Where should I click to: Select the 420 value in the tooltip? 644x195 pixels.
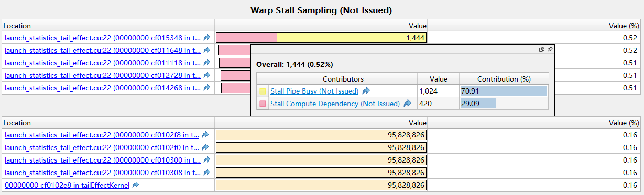425,104
